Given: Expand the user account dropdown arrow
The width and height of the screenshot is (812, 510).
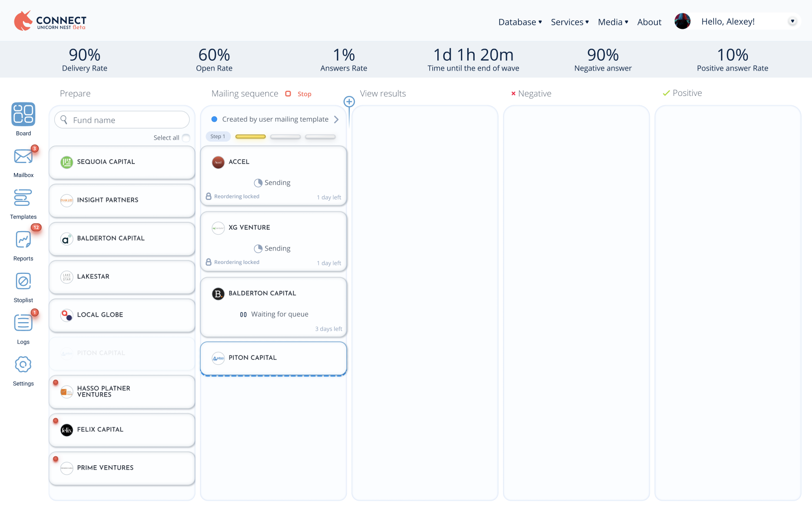Looking at the screenshot, I should coord(793,21).
